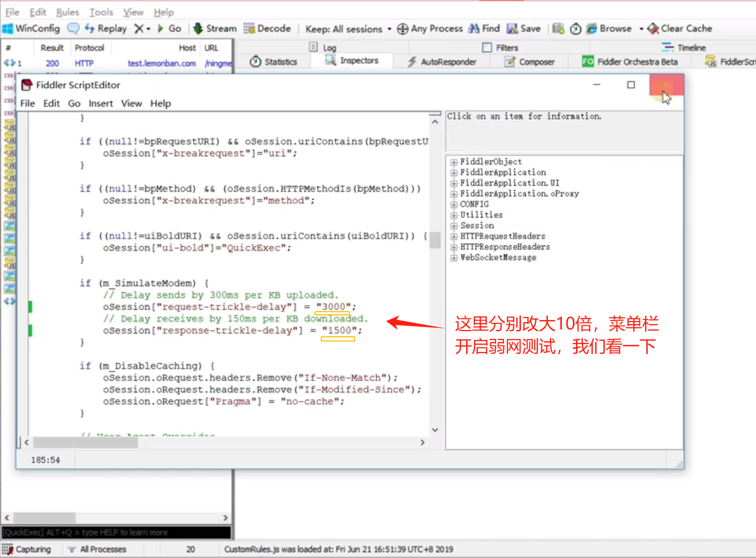Open Fiddler Rules menu

click(67, 12)
